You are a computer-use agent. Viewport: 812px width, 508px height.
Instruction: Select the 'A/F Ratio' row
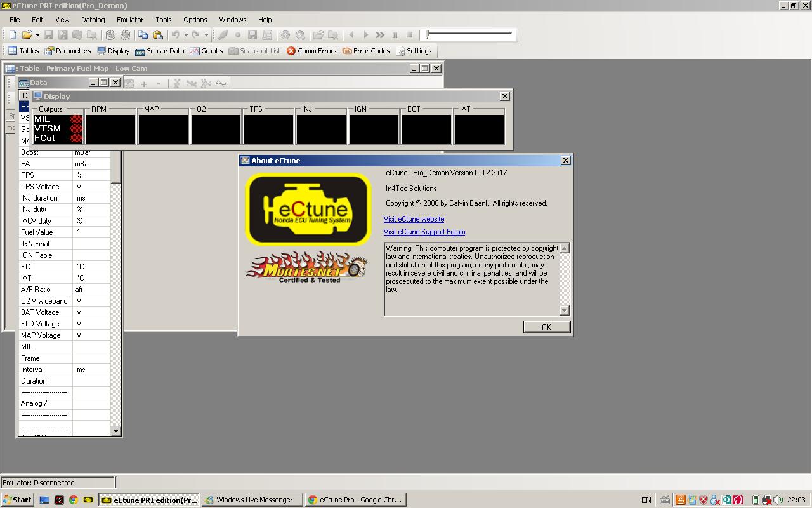(x=65, y=290)
